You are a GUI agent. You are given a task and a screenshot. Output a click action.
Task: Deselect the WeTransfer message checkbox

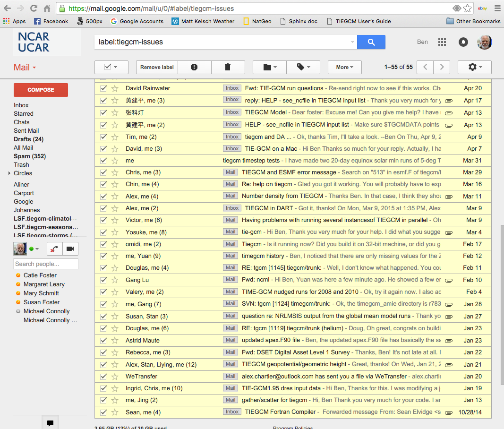[x=103, y=377]
